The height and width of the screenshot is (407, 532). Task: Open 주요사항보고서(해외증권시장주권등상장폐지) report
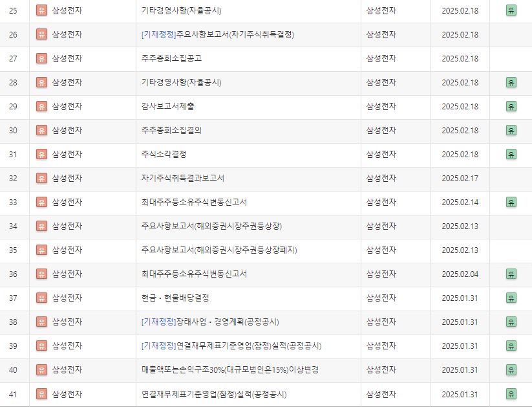coord(219,250)
